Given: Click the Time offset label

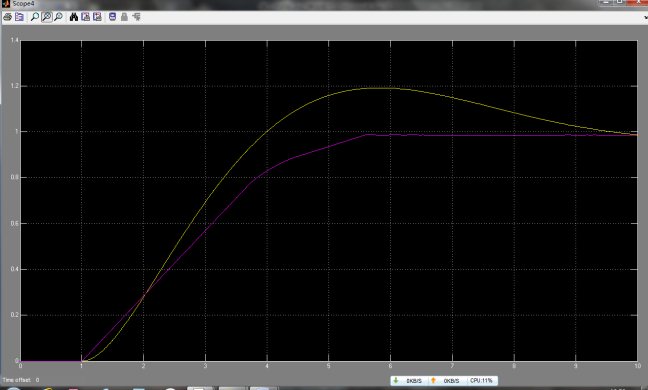Looking at the screenshot, I should [x=17, y=380].
